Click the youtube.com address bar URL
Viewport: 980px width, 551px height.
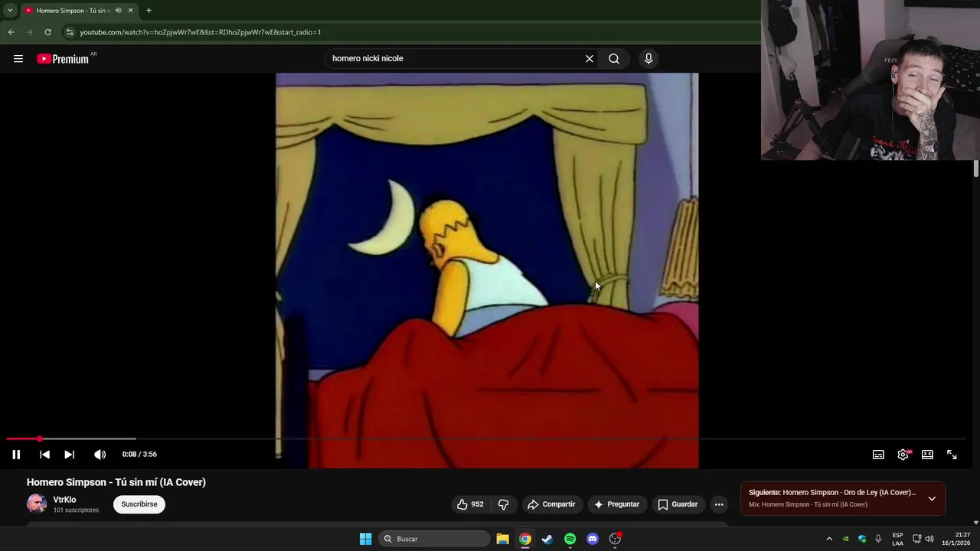pos(201,32)
